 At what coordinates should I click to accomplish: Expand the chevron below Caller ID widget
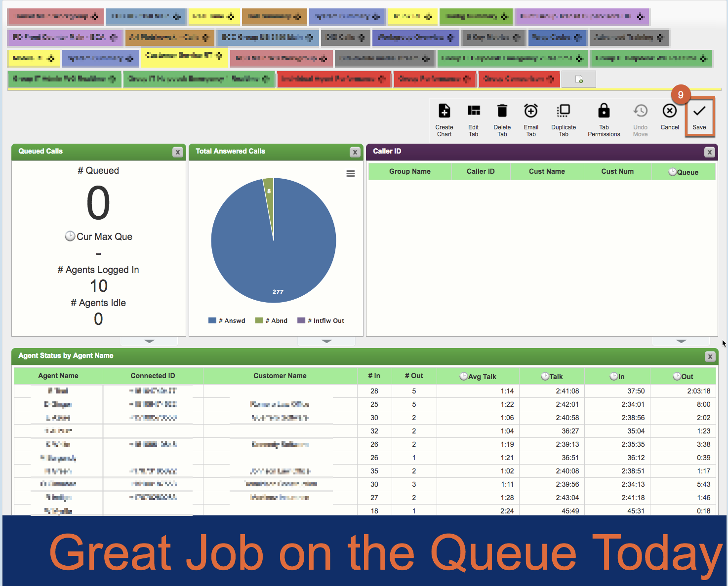click(681, 341)
